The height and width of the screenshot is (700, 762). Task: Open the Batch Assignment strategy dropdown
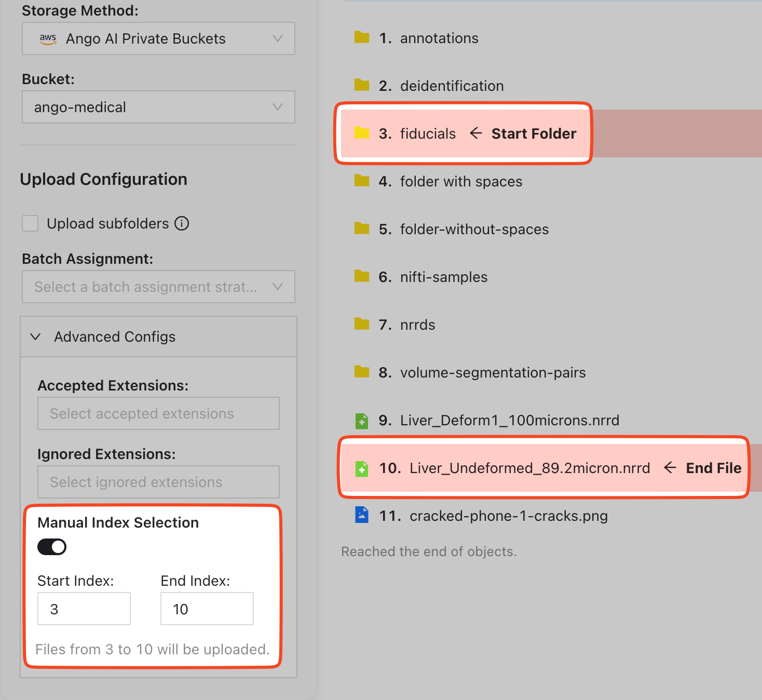point(158,287)
